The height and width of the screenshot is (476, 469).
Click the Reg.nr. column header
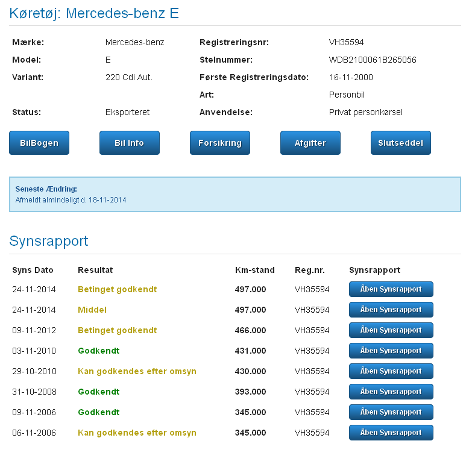(x=309, y=270)
